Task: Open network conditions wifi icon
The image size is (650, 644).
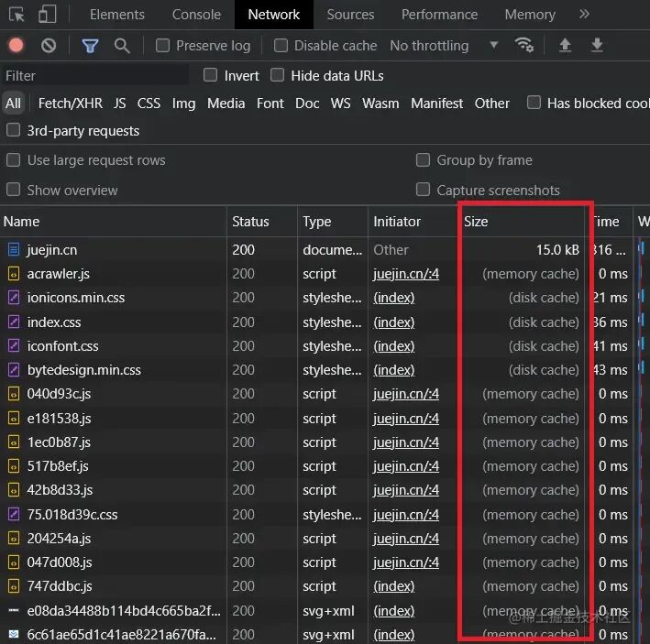Action: pyautogui.click(x=523, y=45)
